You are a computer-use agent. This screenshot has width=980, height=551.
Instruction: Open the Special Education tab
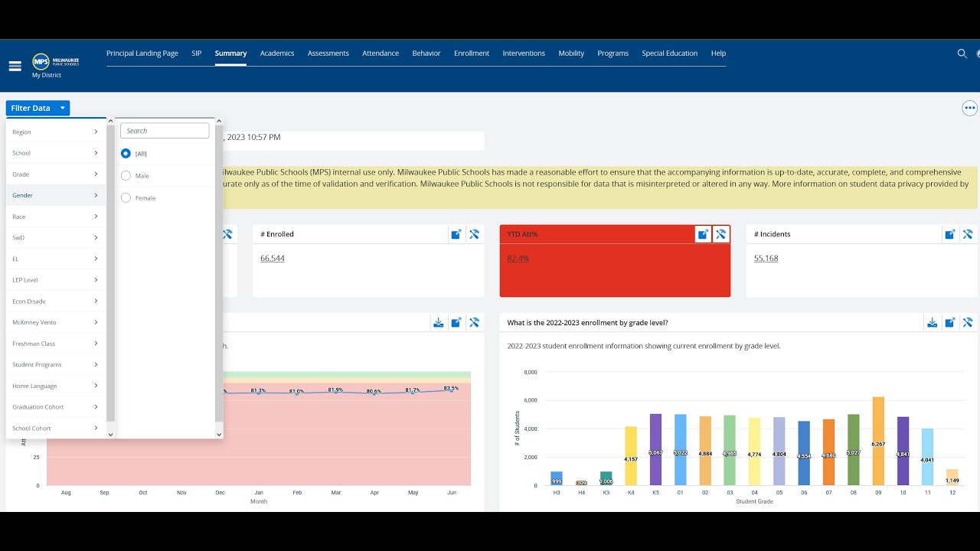tap(670, 54)
